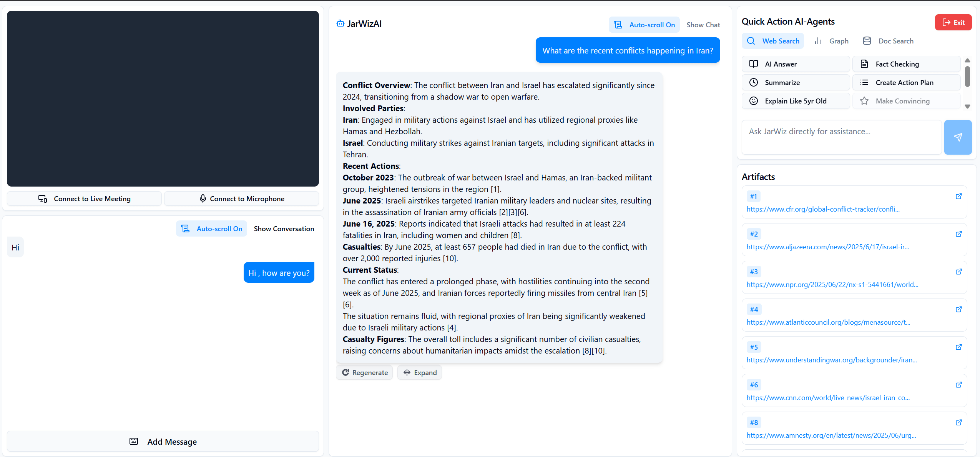Focus the Ask JarWiz directly input field
Screen dimensions: 980x457
click(x=841, y=137)
